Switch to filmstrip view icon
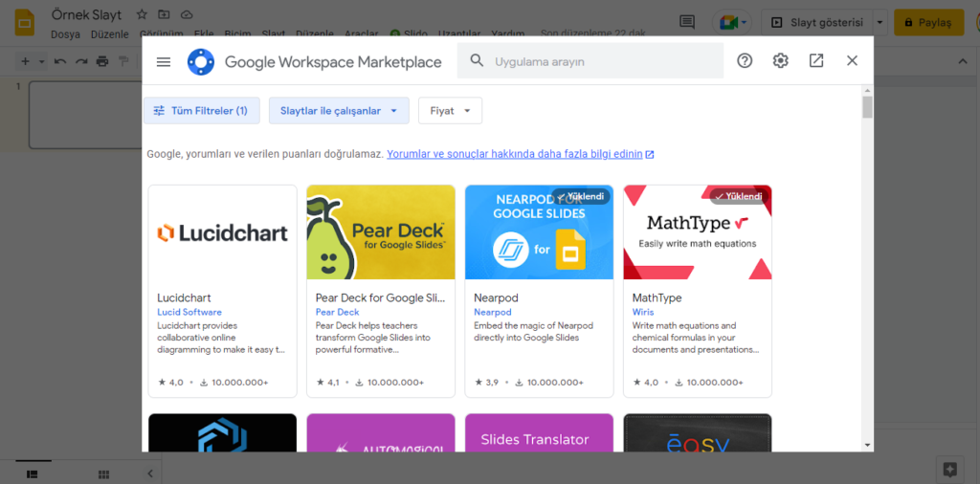This screenshot has width=980, height=484. [x=32, y=474]
